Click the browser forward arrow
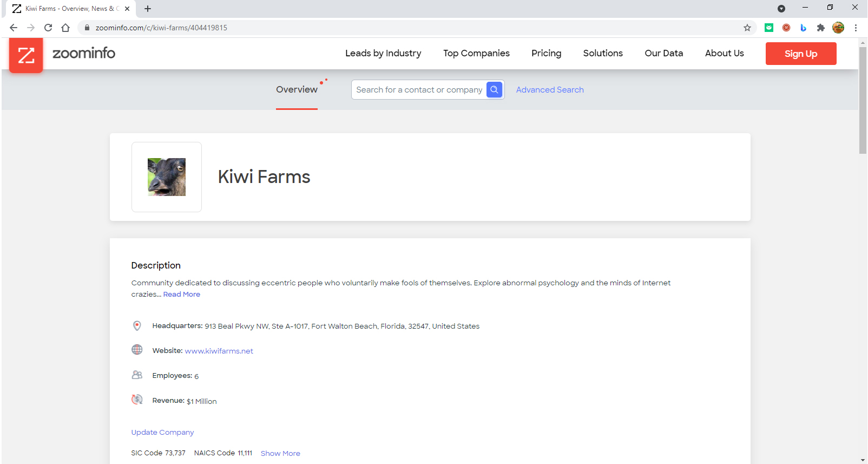Viewport: 868px width, 464px height. tap(31, 28)
